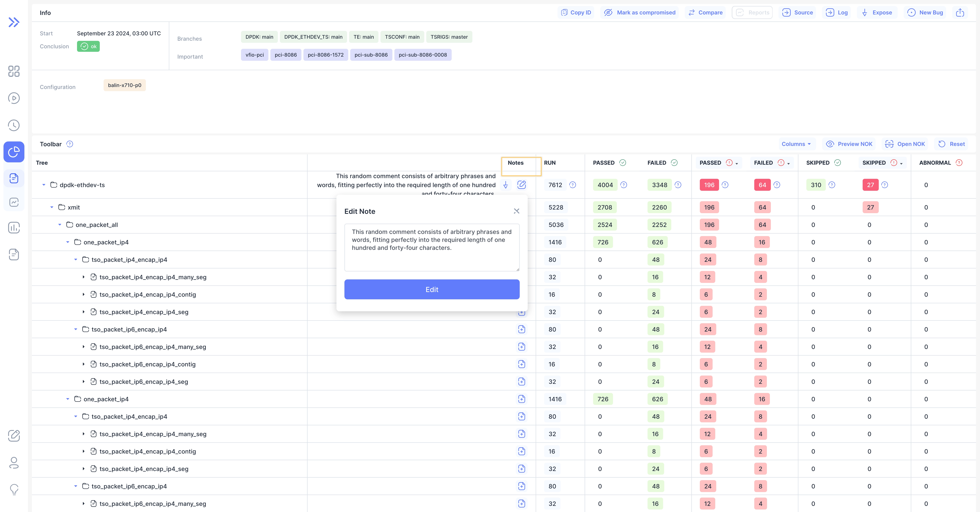980x512 pixels.
Task: Click edit note pencil icon for dpdk-ethdev-ts
Action: click(522, 185)
